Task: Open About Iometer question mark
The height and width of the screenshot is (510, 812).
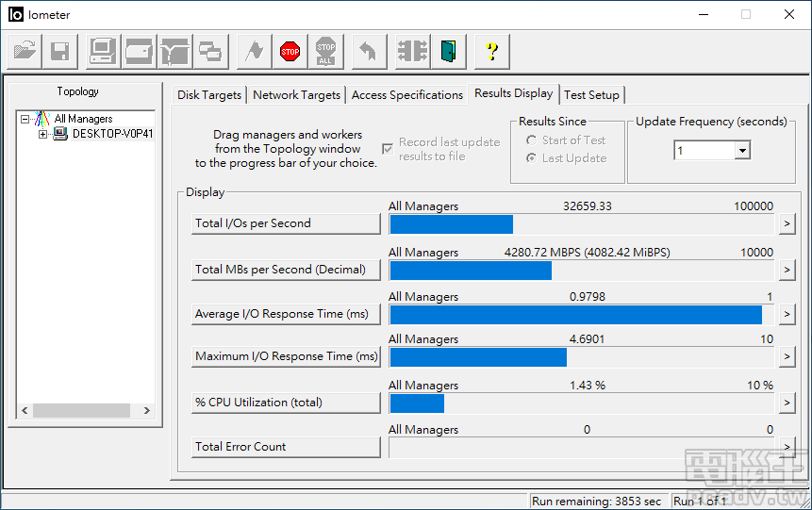Action: [x=492, y=51]
